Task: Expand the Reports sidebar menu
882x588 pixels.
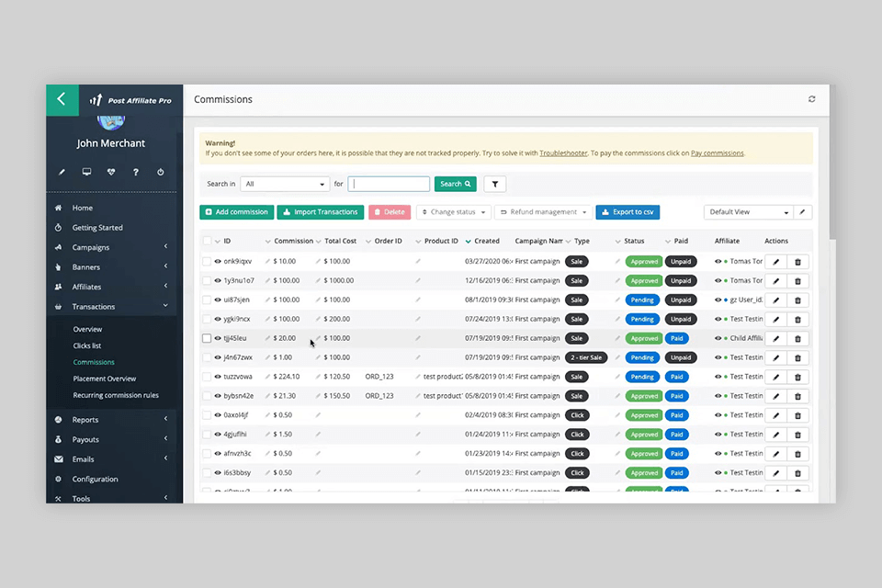Action: click(111, 419)
